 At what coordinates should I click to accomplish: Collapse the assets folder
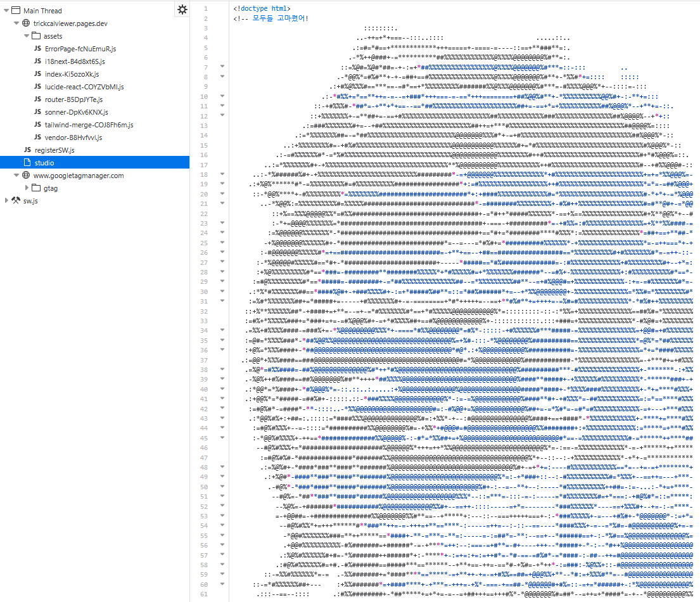(x=27, y=35)
